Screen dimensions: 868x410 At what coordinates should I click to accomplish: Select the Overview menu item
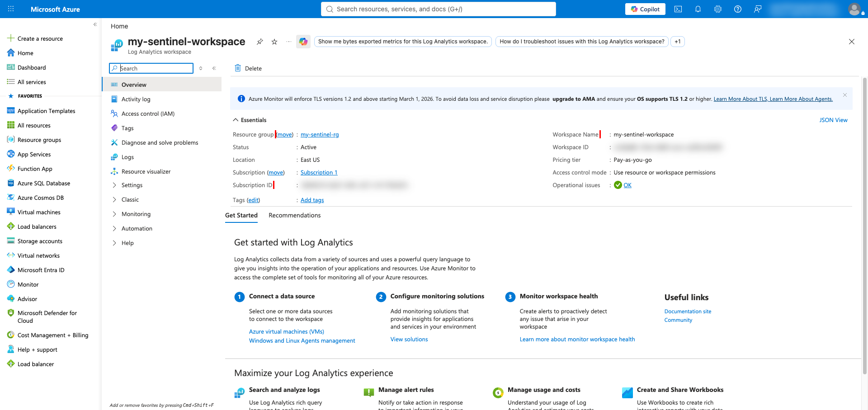(162, 85)
